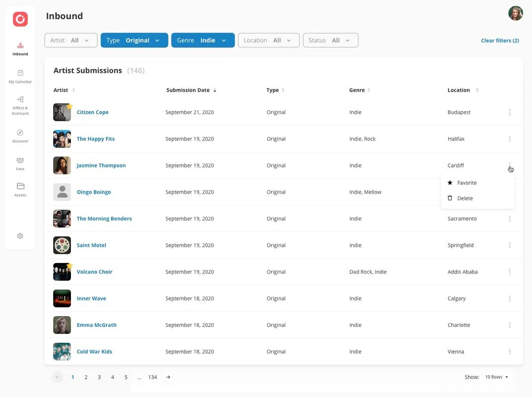Click the Budapest location cell
532x397 pixels.
459,112
